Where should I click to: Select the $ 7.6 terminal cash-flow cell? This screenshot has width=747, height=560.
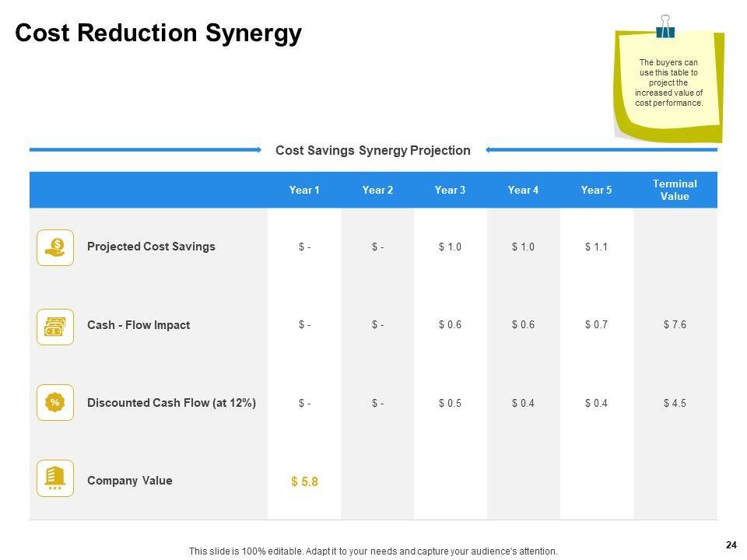[675, 325]
